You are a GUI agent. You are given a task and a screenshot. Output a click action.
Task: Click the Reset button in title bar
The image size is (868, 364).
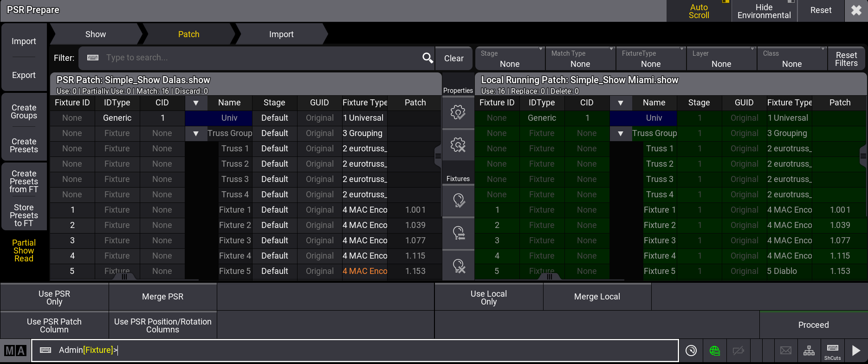[x=821, y=10]
